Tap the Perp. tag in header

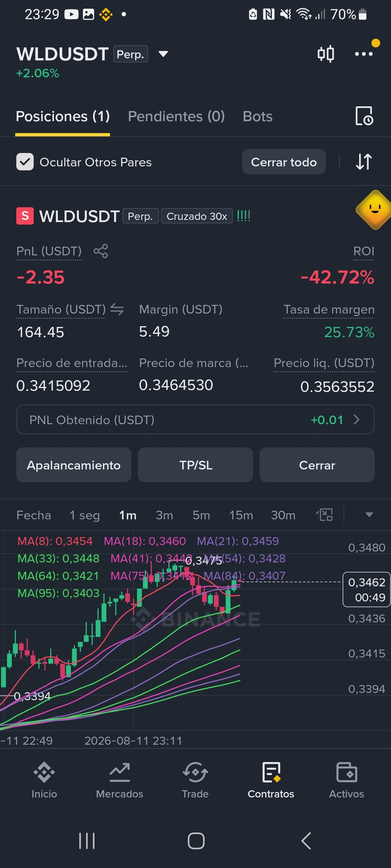131,54
